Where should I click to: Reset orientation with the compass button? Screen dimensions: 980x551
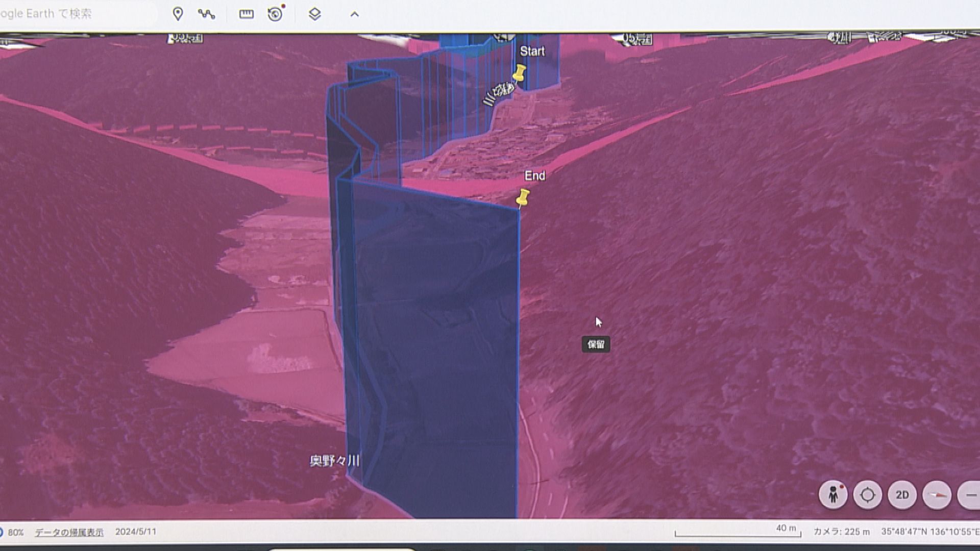(937, 494)
